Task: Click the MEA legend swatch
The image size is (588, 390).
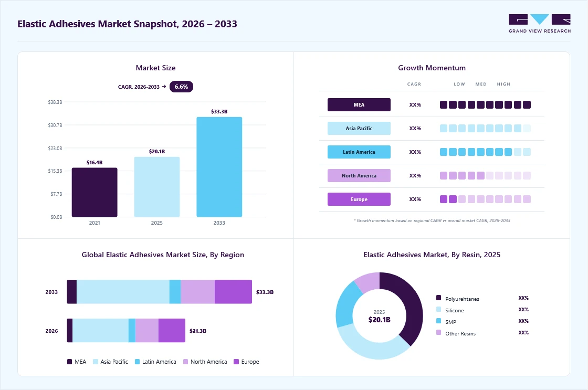Action: click(69, 362)
